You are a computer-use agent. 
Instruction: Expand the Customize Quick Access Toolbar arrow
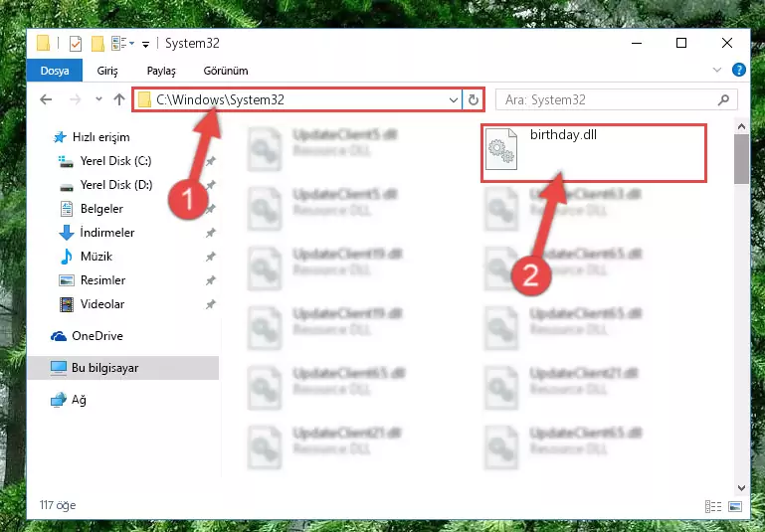click(145, 45)
